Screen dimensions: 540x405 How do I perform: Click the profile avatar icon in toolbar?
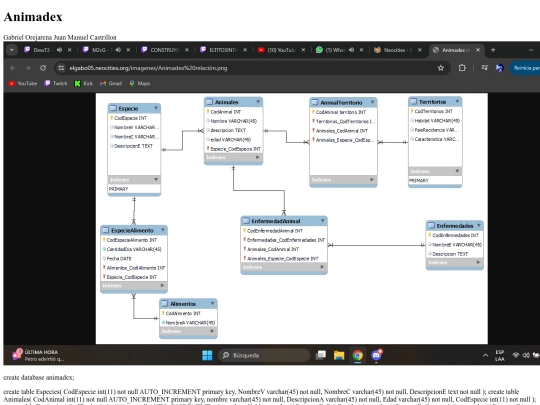(499, 68)
